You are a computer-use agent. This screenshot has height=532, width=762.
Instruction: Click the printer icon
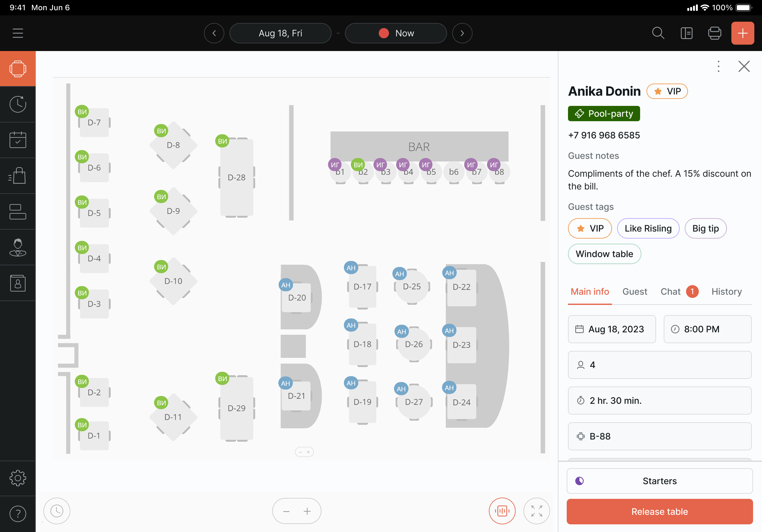click(714, 33)
